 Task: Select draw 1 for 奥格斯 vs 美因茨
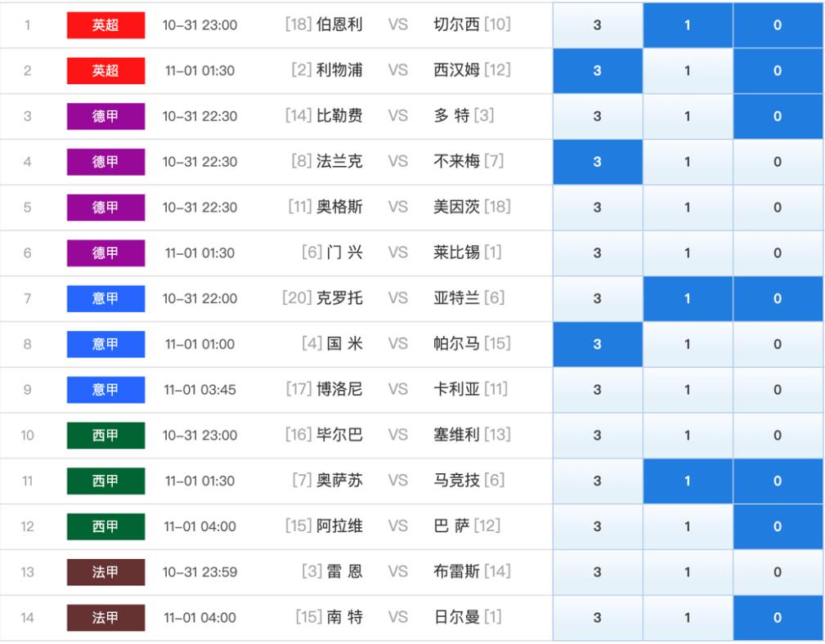[x=688, y=207]
